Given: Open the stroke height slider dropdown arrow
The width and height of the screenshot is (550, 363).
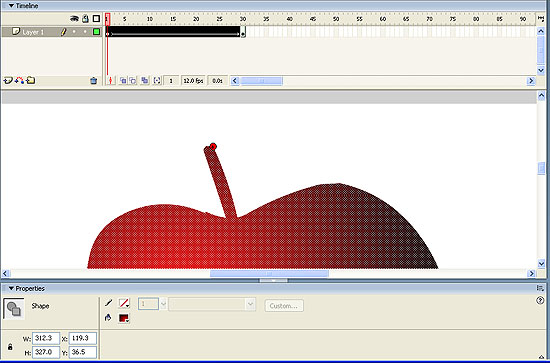Looking at the screenshot, I should click(x=163, y=304).
